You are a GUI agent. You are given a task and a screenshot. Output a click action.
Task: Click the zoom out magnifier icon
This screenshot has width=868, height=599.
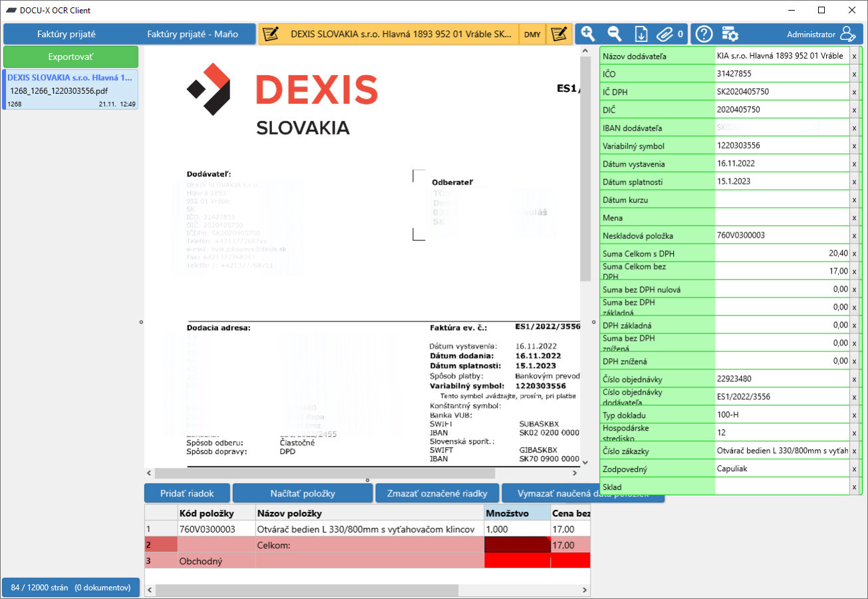pyautogui.click(x=615, y=34)
